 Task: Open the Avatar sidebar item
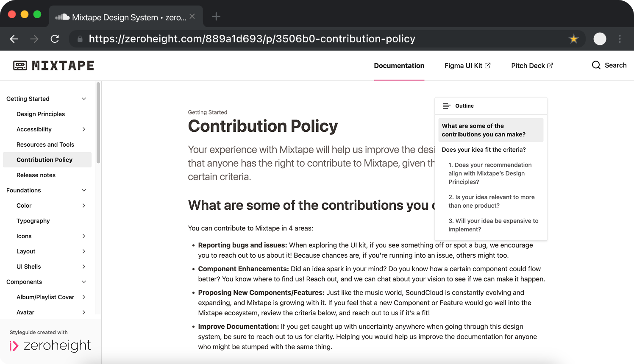[25, 312]
